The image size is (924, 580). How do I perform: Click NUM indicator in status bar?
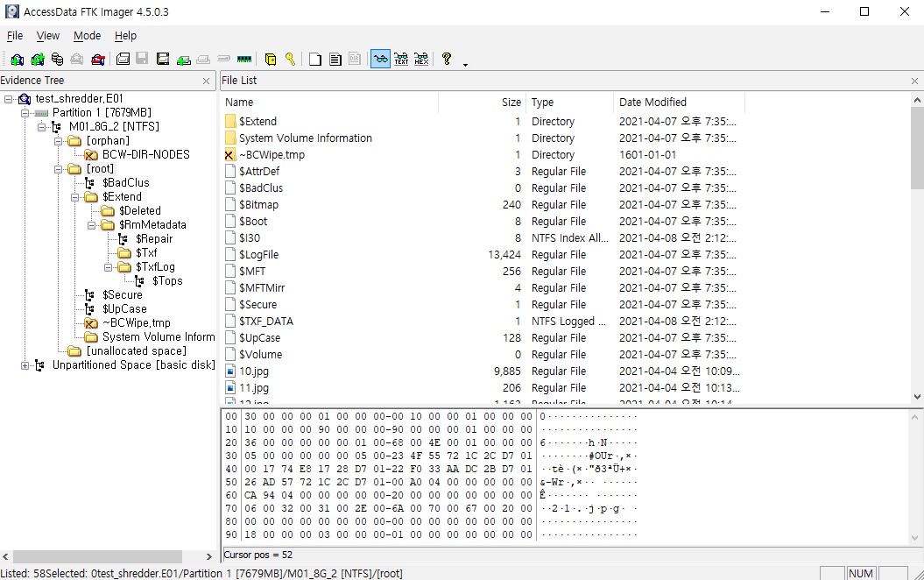(860, 574)
